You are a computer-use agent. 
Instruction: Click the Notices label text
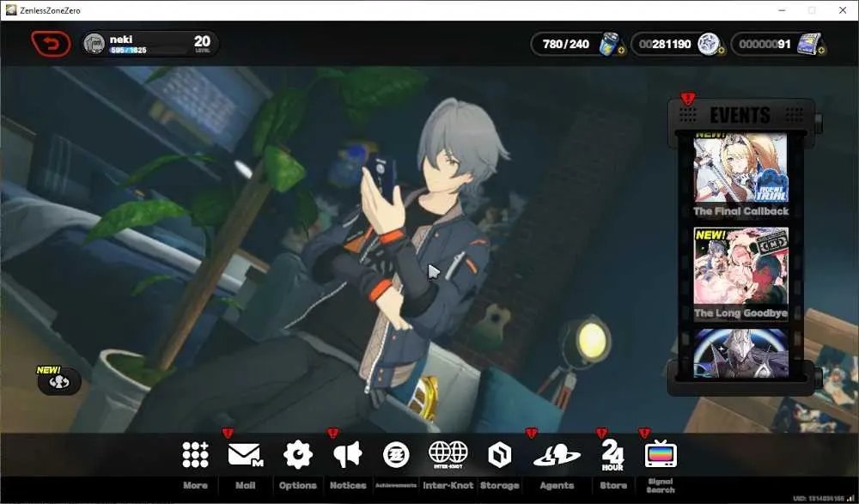[x=348, y=485]
